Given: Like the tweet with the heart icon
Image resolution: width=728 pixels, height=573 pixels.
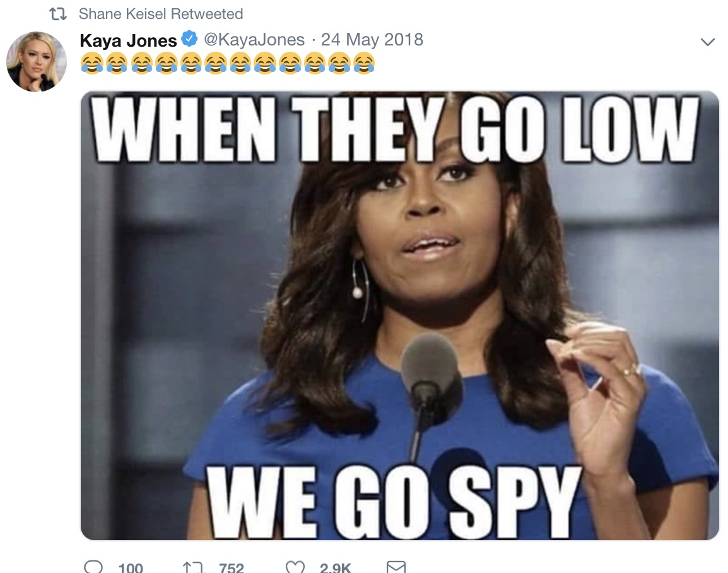Looking at the screenshot, I should pos(295,567).
